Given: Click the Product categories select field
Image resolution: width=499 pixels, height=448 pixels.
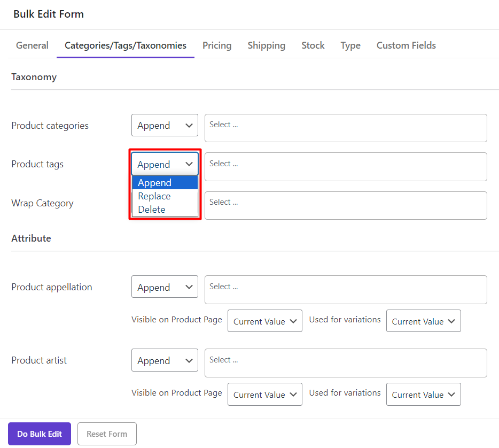Looking at the screenshot, I should click(346, 128).
